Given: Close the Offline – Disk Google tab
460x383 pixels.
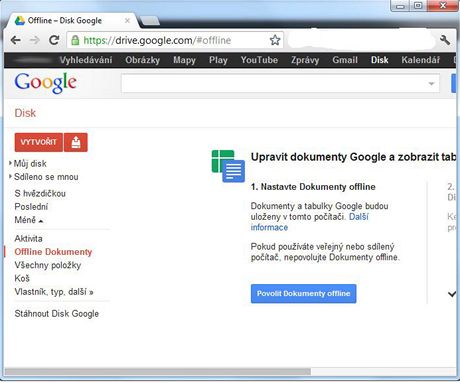Looking at the screenshot, I should [x=127, y=21].
